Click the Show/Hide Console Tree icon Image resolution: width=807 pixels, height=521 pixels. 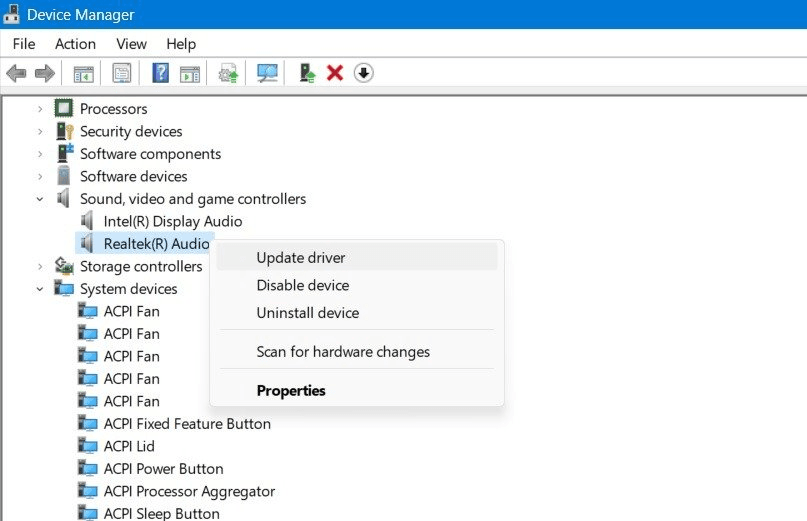(x=83, y=74)
